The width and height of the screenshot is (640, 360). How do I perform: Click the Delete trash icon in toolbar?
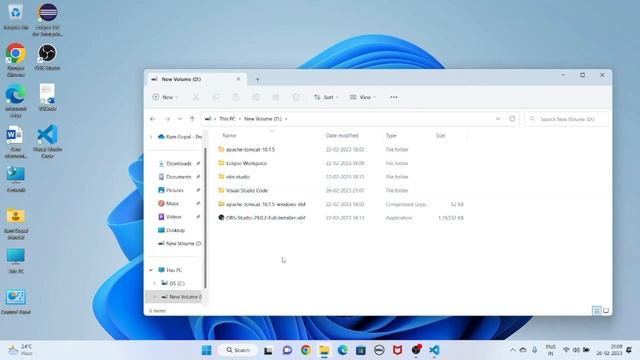[x=296, y=97]
